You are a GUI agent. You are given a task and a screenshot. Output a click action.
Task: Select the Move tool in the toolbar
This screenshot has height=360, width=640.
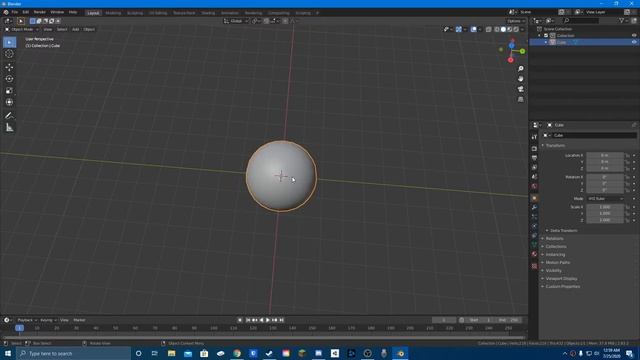point(9,67)
